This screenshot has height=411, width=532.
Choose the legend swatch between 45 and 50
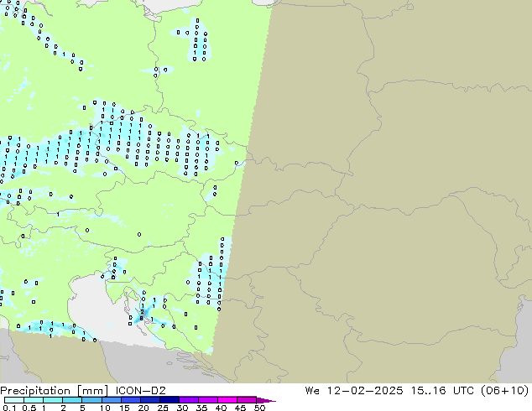point(247,400)
